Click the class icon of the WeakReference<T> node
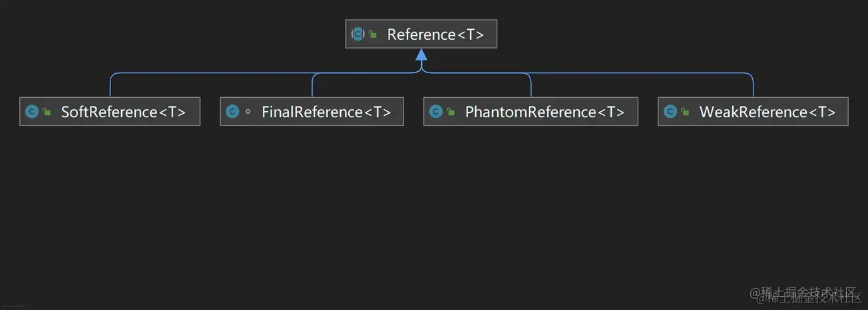 pyautogui.click(x=670, y=112)
